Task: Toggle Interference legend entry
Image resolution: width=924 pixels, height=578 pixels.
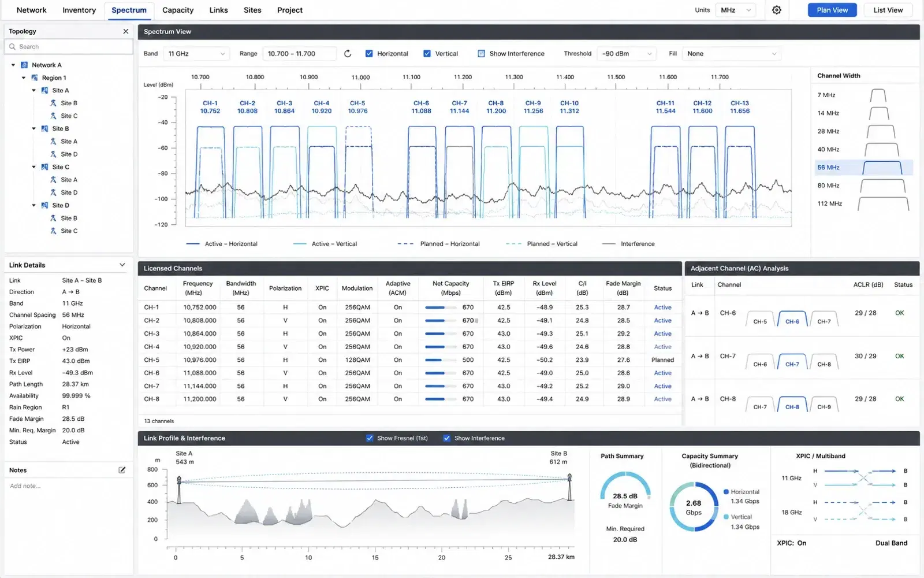Action: click(628, 244)
